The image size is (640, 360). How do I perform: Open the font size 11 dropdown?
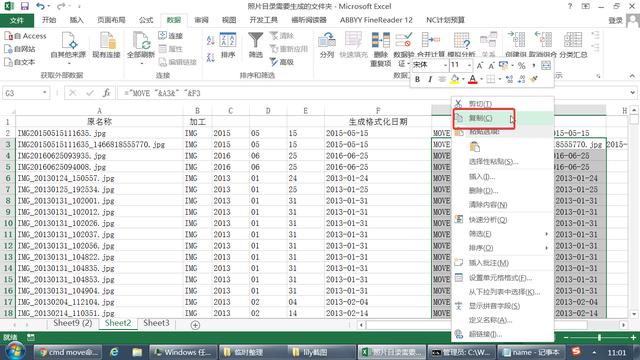pos(469,65)
